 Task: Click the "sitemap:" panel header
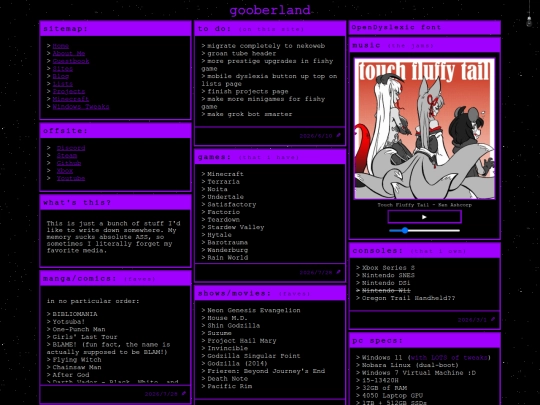[x=115, y=29]
